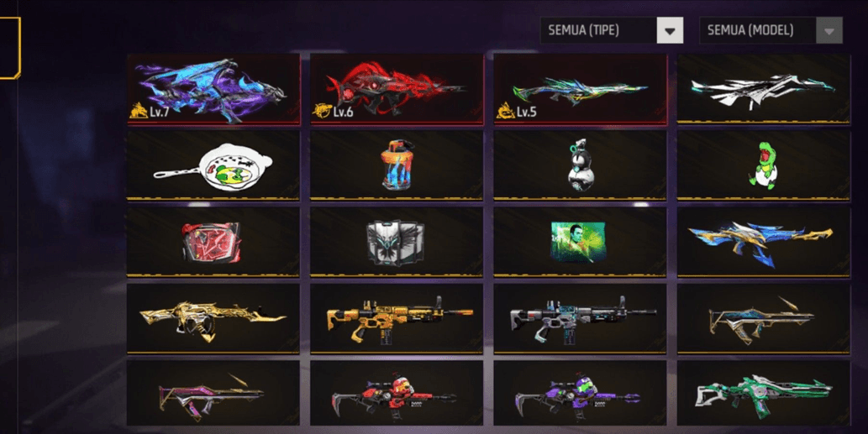Image resolution: width=868 pixels, height=434 pixels.
Task: Open the green character banner item
Action: 580,242
